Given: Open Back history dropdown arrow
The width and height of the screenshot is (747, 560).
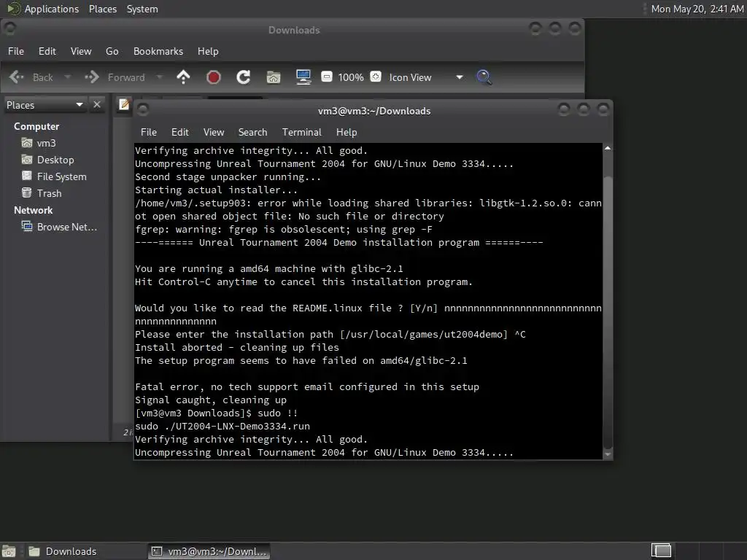Looking at the screenshot, I should 67,77.
